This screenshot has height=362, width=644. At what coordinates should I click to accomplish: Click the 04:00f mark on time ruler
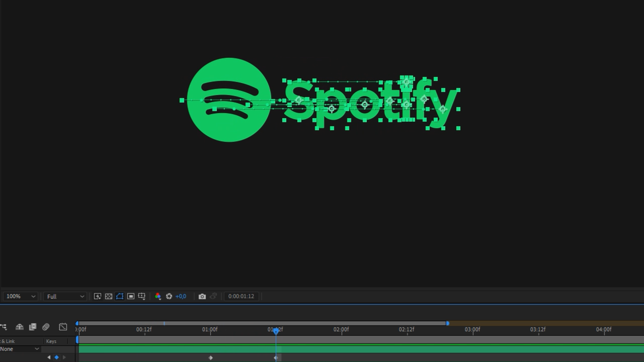coord(604,329)
